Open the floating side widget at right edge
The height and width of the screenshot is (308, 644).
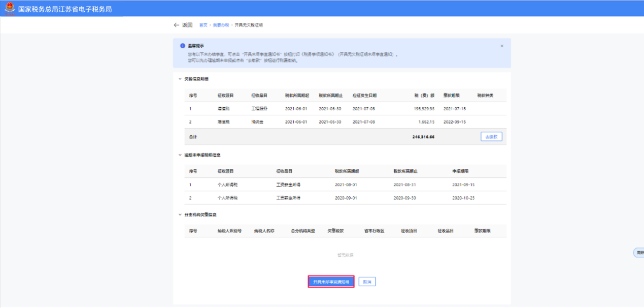pos(638,253)
